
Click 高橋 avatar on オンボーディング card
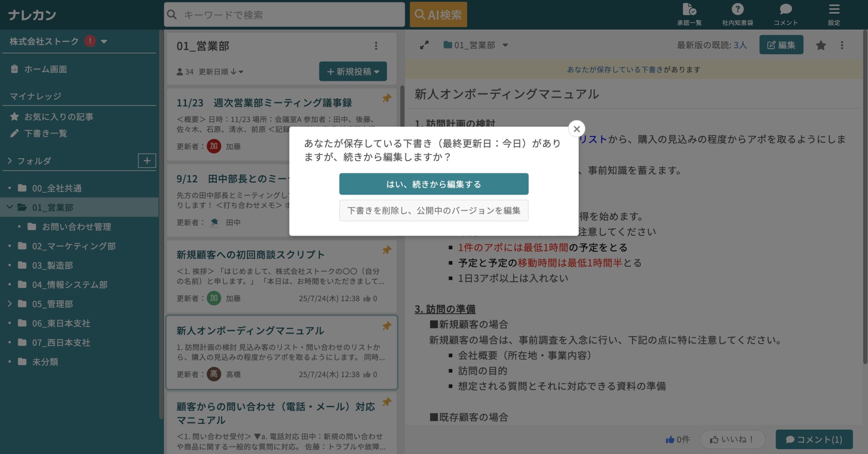click(x=214, y=374)
